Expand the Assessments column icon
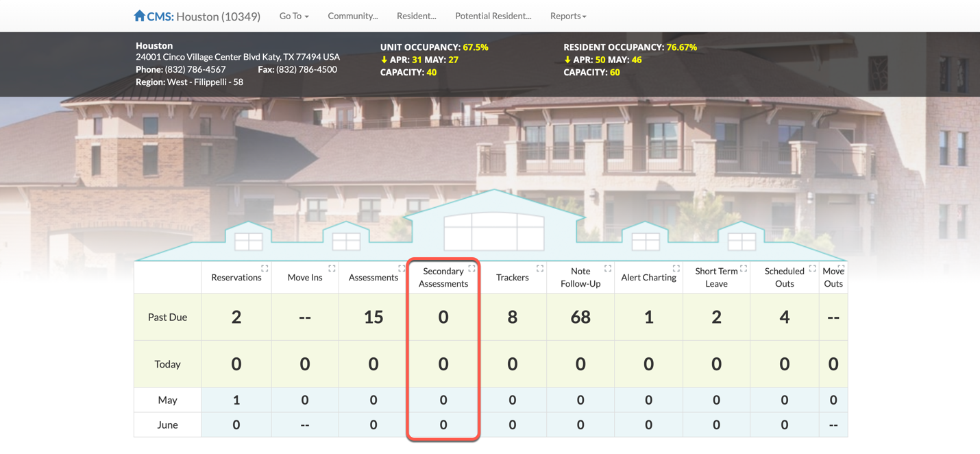 point(402,268)
